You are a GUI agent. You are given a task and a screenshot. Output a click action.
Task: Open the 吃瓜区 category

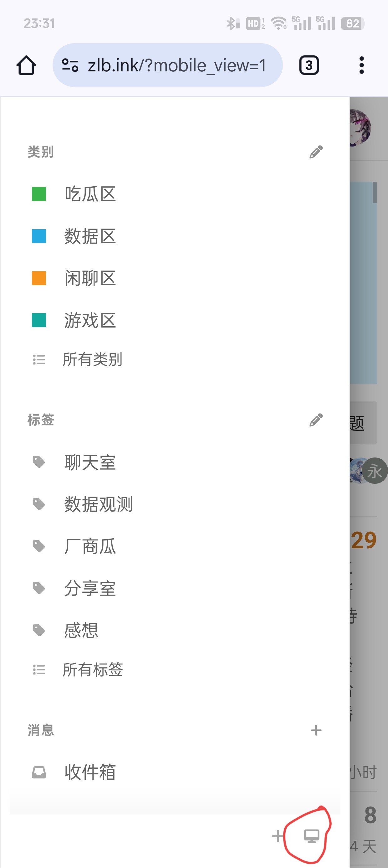point(90,194)
